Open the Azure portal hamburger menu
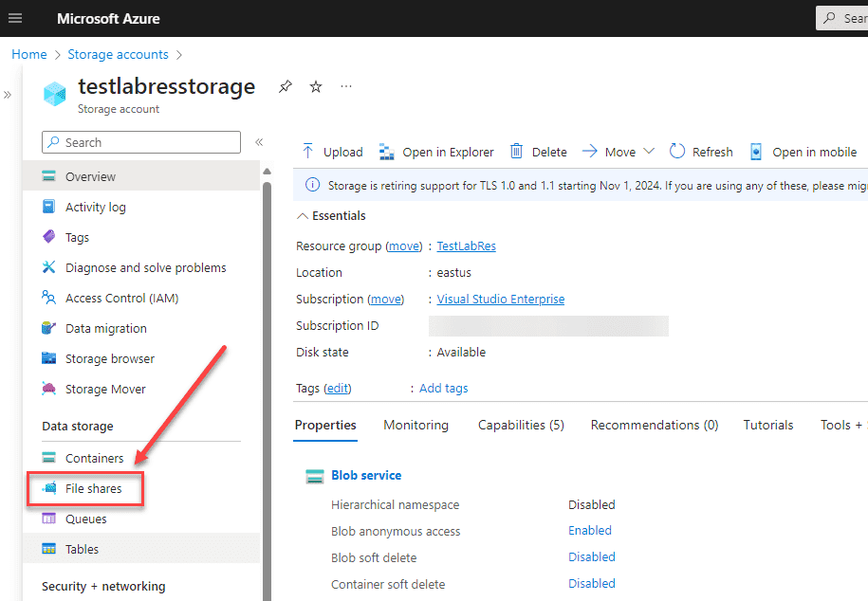 click(15, 18)
